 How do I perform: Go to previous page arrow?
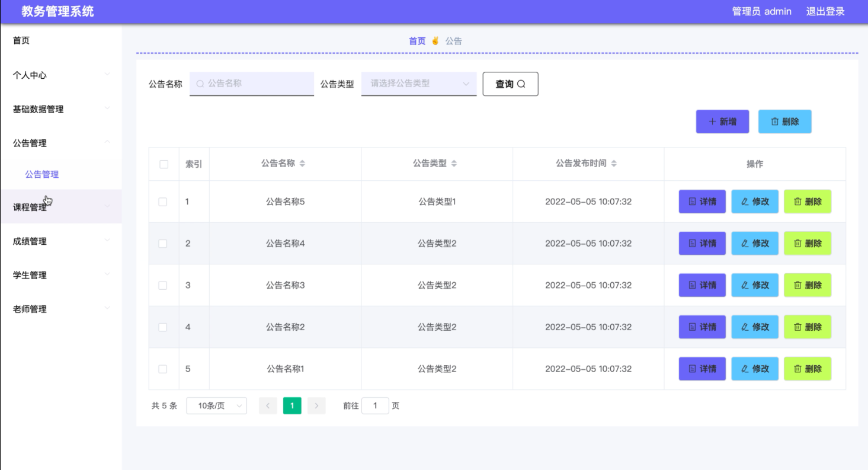click(268, 406)
